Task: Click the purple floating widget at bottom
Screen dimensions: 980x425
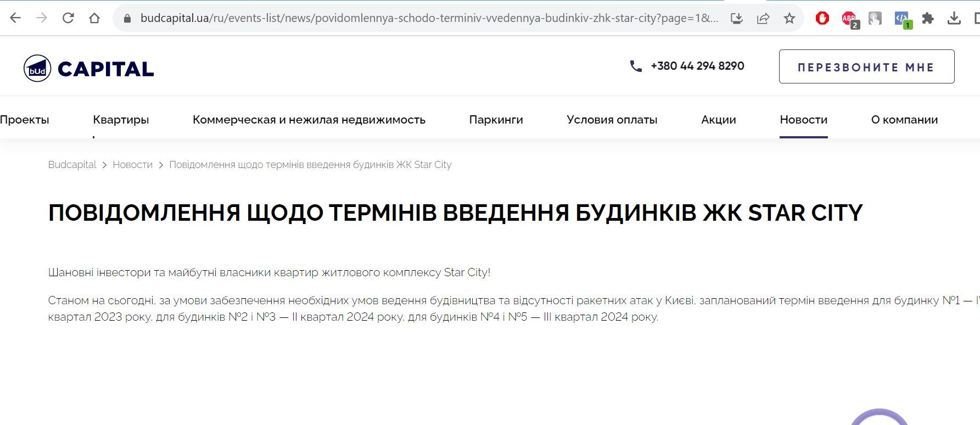Action: coord(880,417)
